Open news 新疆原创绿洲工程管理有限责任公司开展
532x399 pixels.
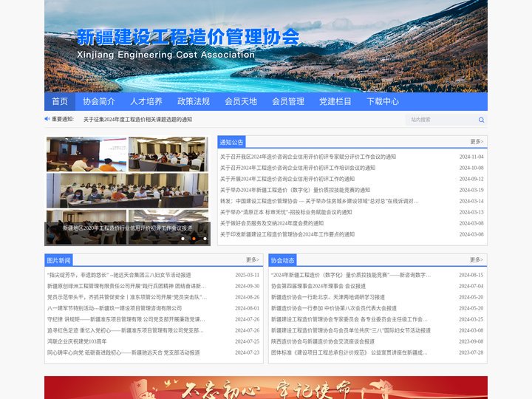(126, 287)
